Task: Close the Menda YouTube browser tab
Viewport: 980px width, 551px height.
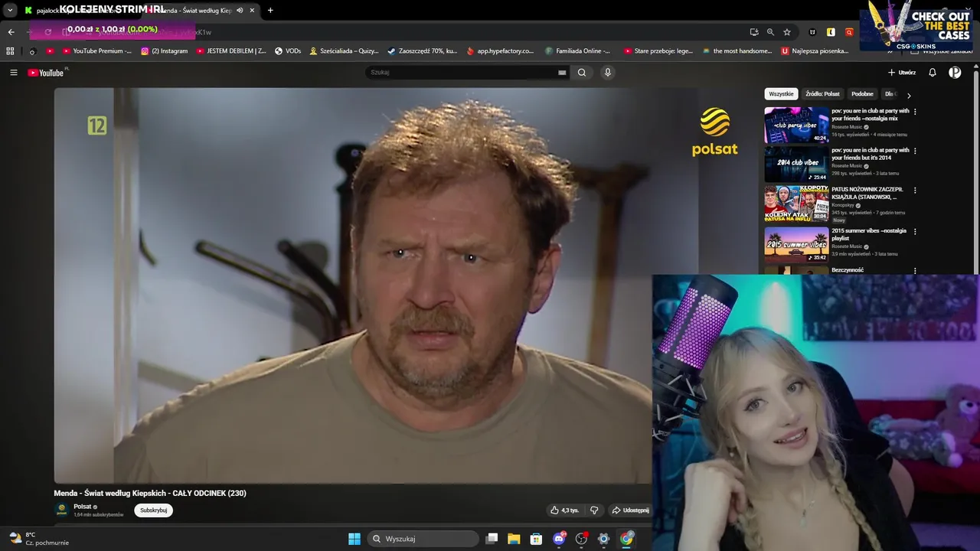Action: point(253,11)
